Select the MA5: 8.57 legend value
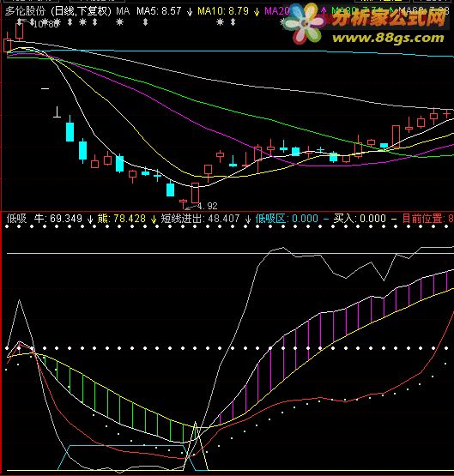This screenshot has height=476, width=454. coord(159,11)
